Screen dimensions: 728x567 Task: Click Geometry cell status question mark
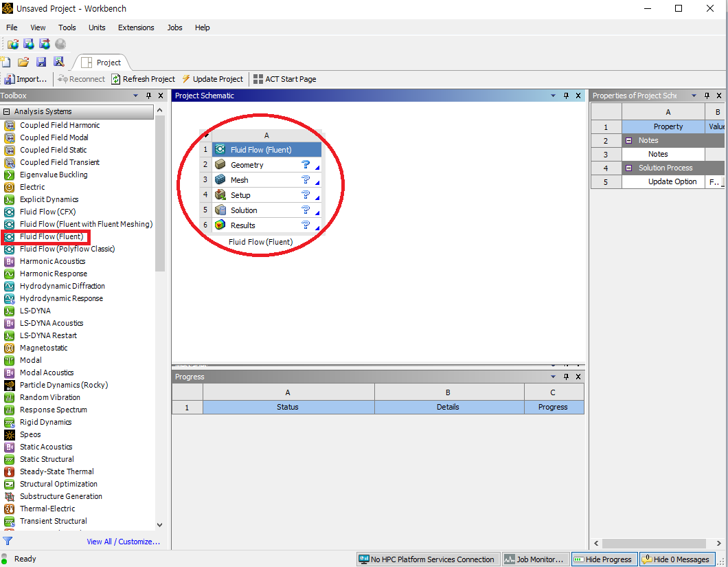click(306, 164)
